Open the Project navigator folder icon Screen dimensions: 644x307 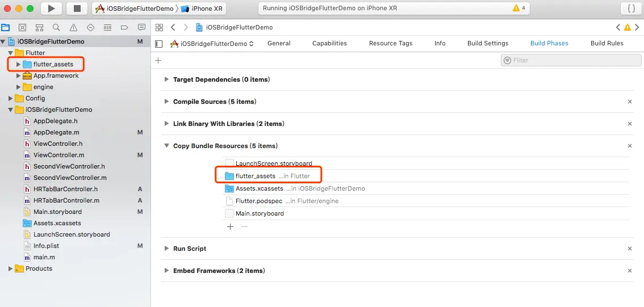click(5, 27)
